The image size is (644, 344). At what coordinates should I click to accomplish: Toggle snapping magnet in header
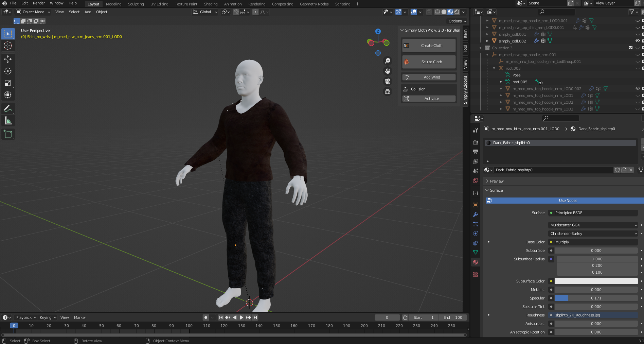pyautogui.click(x=236, y=12)
